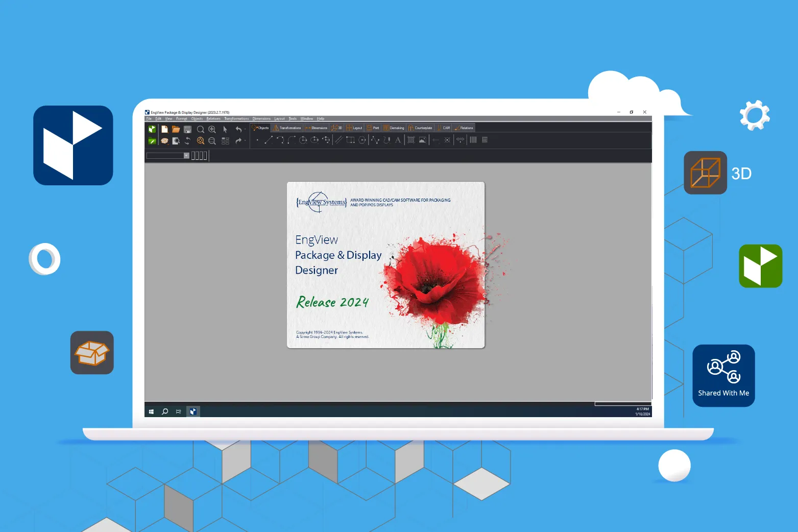Select the Fillet corner tool

pos(292,140)
